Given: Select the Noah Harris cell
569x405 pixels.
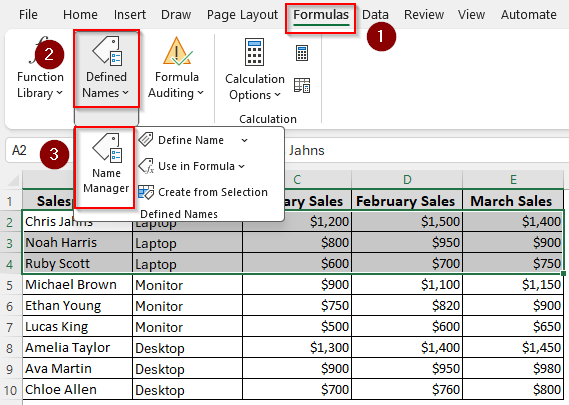Looking at the screenshot, I should (78, 243).
